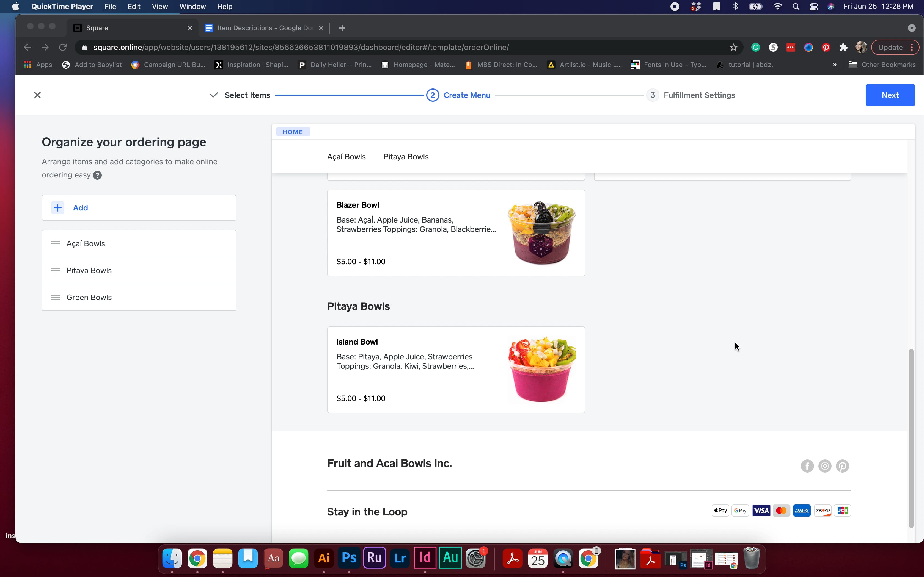Click the browser back navigation arrow

(27, 47)
